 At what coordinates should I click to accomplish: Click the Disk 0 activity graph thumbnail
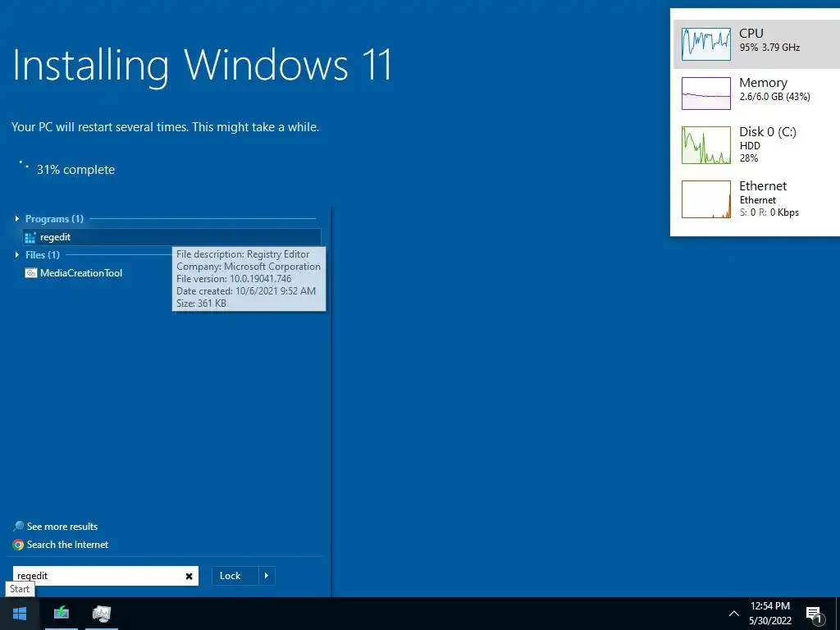pos(706,145)
